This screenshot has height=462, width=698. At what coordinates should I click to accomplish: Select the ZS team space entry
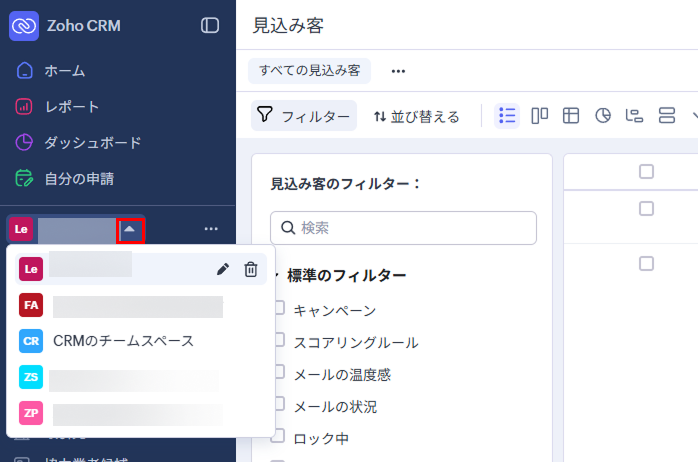coord(141,377)
